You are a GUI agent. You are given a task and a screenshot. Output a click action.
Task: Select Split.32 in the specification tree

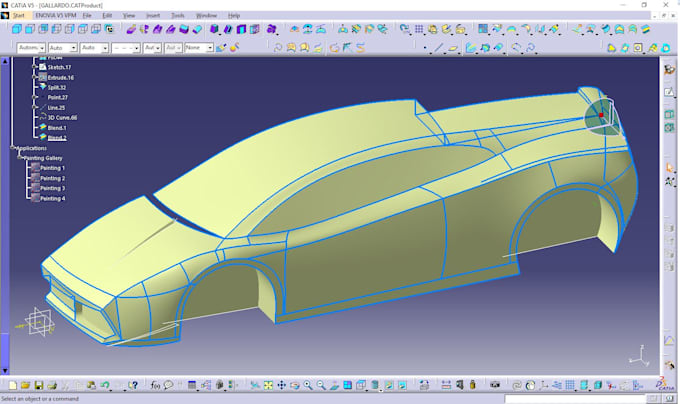pyautogui.click(x=57, y=88)
